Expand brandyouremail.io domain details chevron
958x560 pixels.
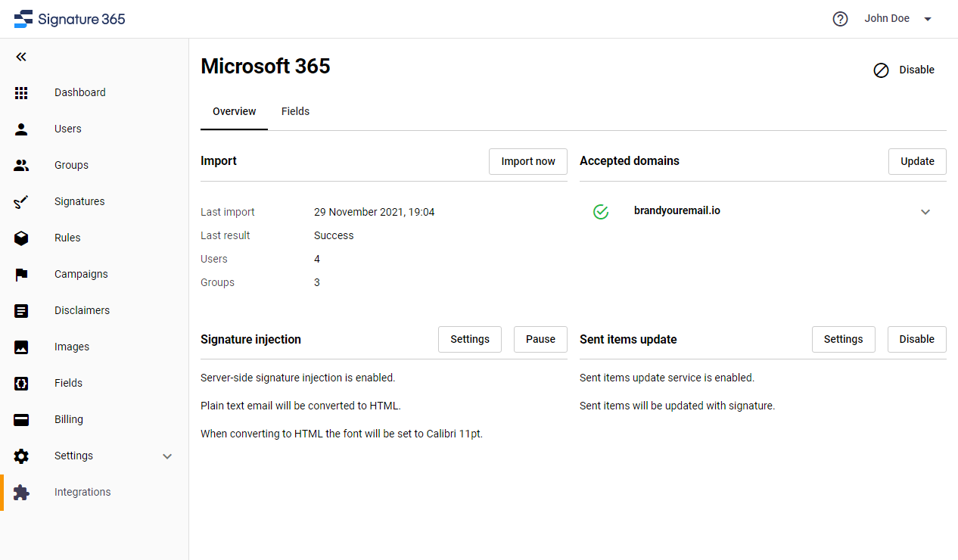(925, 212)
